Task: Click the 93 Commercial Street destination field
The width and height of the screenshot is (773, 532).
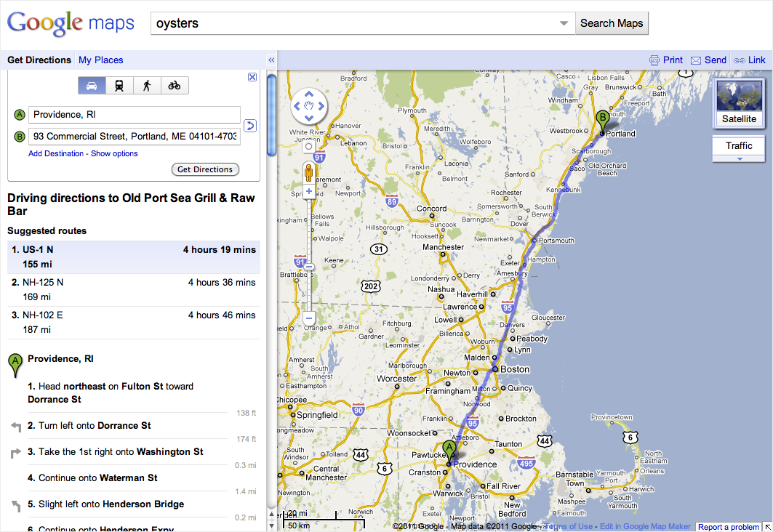Action: pos(135,137)
